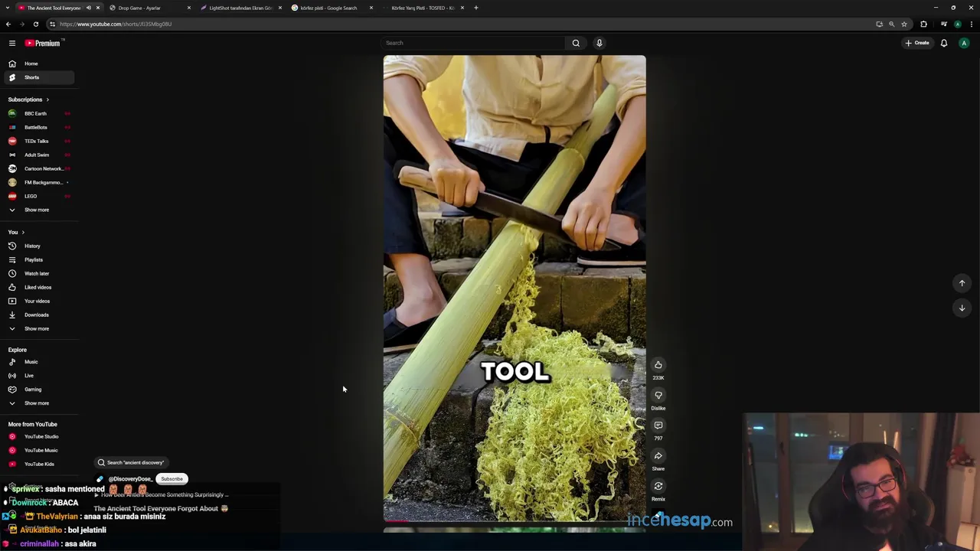Viewport: 980px width, 551px height.
Task: Open a new browser tab
Action: tap(475, 8)
